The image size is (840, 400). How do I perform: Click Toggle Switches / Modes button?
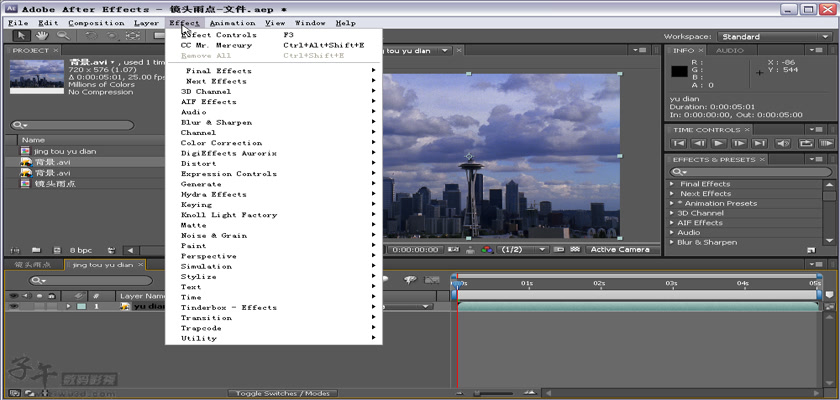283,394
